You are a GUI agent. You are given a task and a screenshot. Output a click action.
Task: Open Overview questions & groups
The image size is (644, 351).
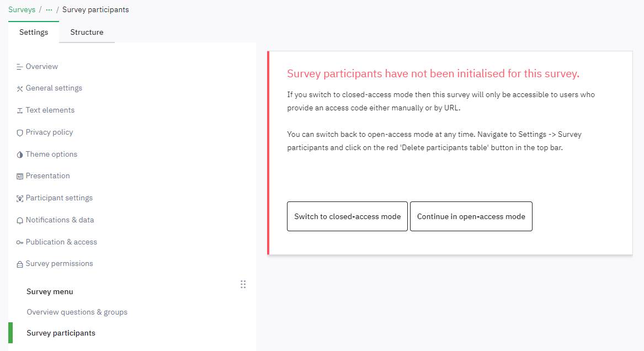(77, 312)
